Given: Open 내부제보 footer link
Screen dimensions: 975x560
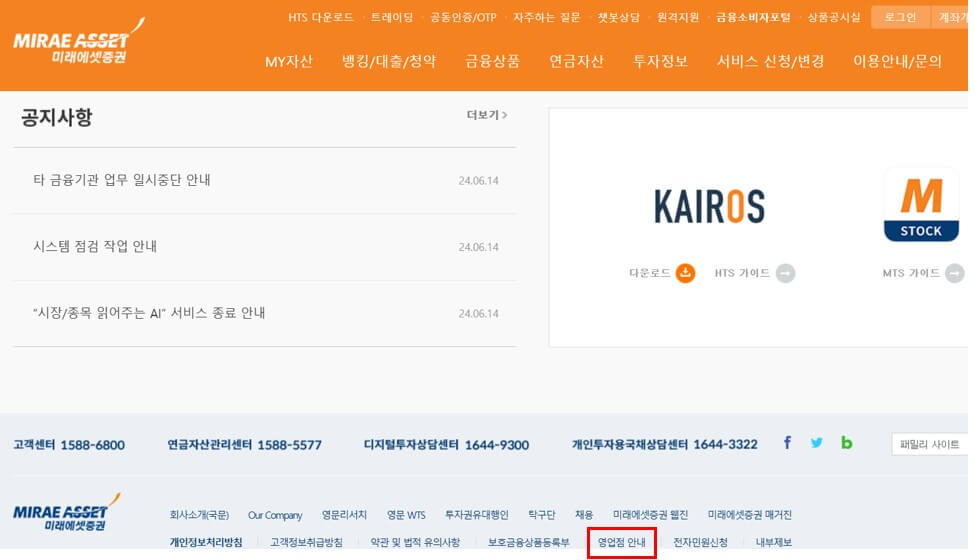Looking at the screenshot, I should (x=774, y=543).
